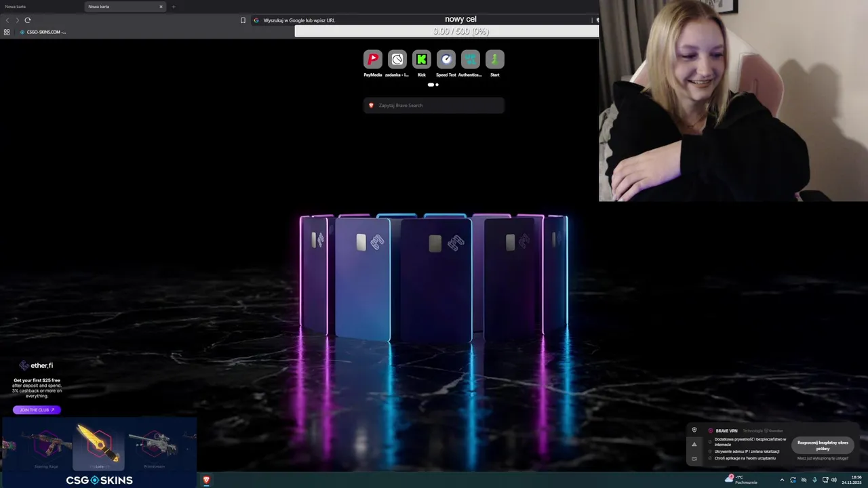This screenshot has width=868, height=488.
Task: Click the sync tray icon
Action: click(793, 480)
